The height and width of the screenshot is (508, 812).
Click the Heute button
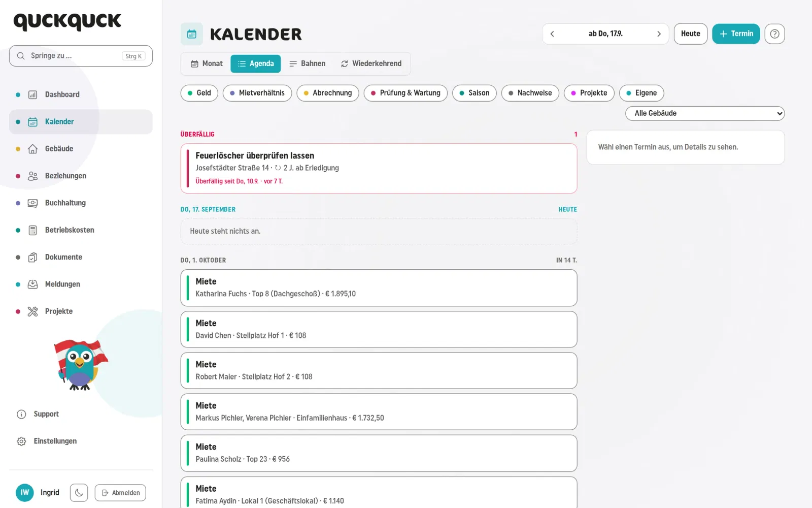point(690,34)
